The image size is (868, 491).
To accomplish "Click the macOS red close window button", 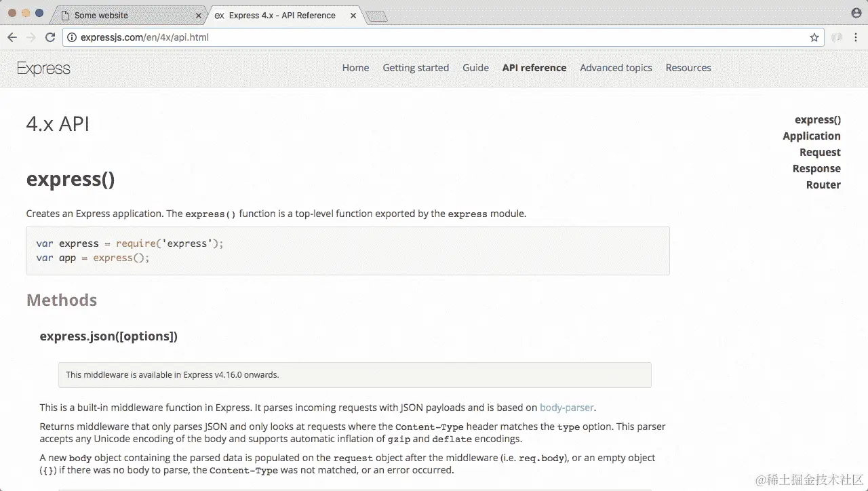I will tap(12, 13).
